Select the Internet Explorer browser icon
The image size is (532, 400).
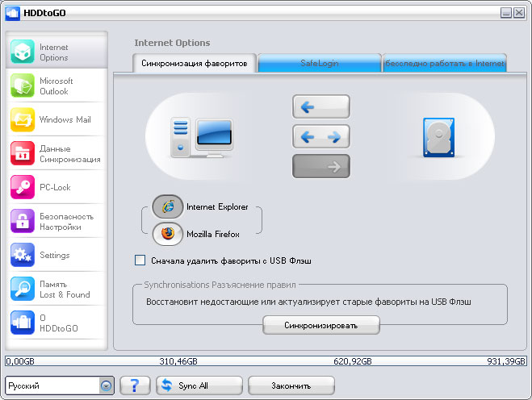pyautogui.click(x=168, y=206)
